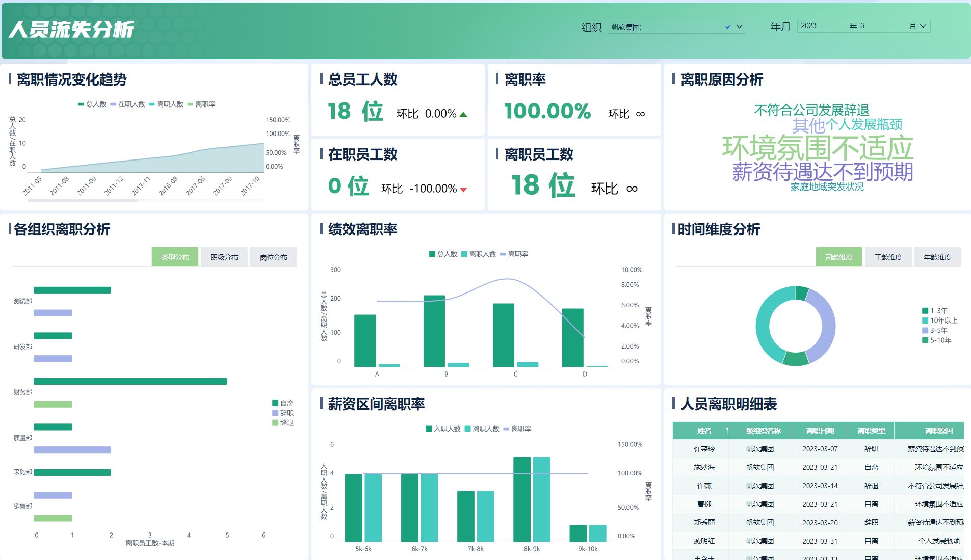Toggle 在职人数 legend in trend chart
Screen dimensions: 971x560
tap(128, 104)
